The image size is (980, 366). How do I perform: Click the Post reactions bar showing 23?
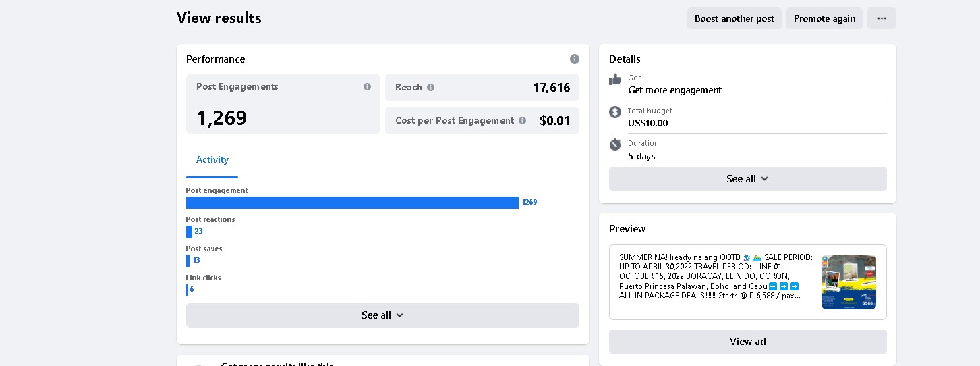click(x=190, y=232)
